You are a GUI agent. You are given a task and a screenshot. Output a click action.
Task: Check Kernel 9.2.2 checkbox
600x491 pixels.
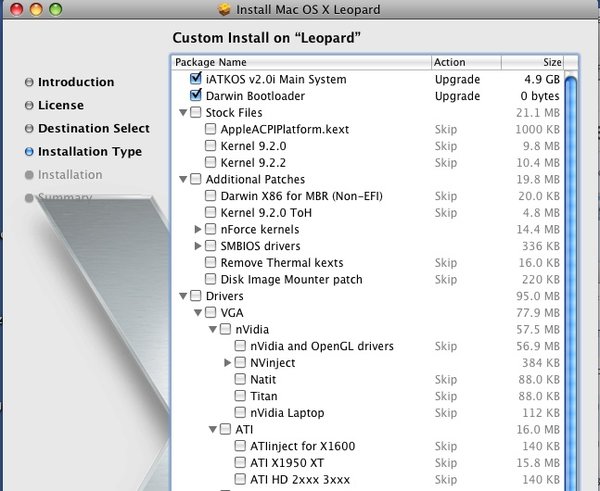pos(210,162)
